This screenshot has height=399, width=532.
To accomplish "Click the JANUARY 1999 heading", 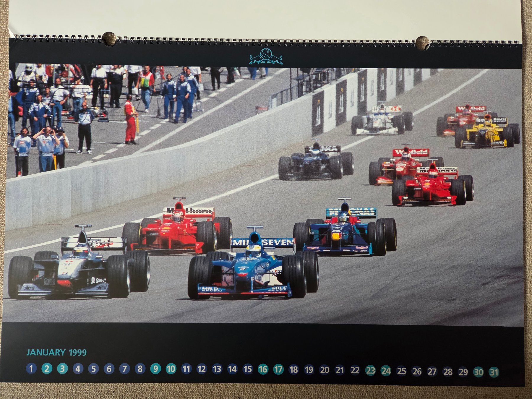I will (x=56, y=352).
